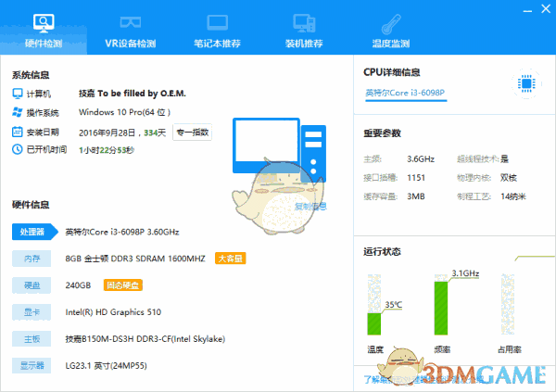
Task: Click the memory text 8GB 金士顿 DDR3 SDRAM 1600MHZ
Action: click(x=135, y=259)
